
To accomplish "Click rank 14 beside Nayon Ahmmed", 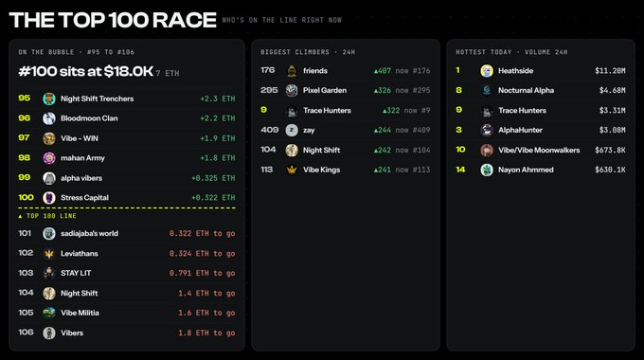I will tap(460, 170).
